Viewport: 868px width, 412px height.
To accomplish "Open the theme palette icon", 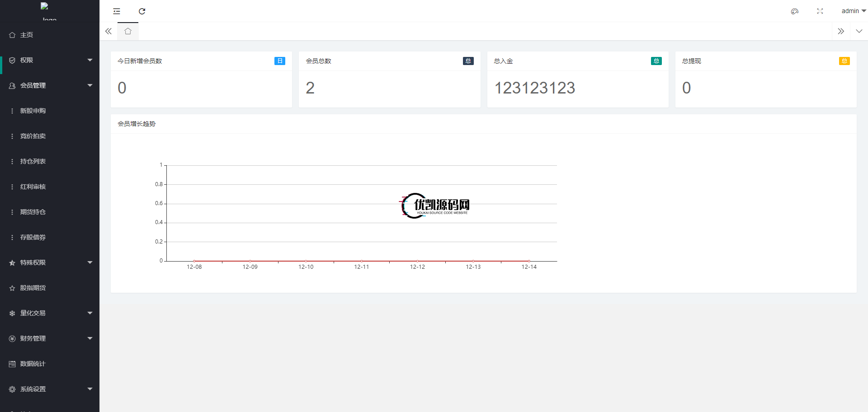I will [794, 11].
